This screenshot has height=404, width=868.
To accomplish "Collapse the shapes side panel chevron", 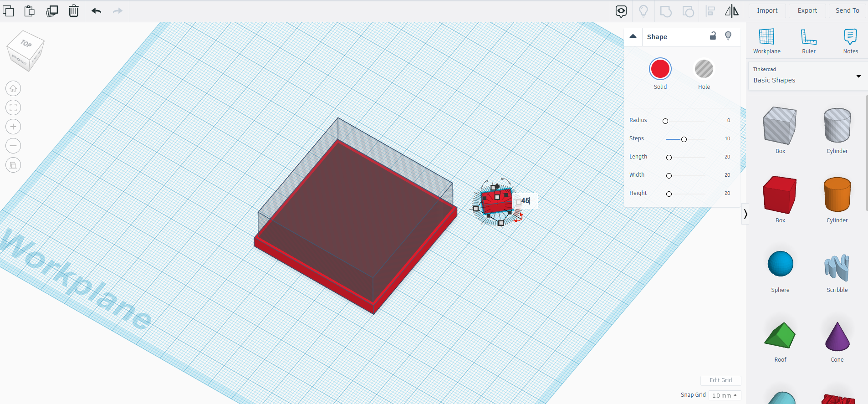I will (745, 214).
